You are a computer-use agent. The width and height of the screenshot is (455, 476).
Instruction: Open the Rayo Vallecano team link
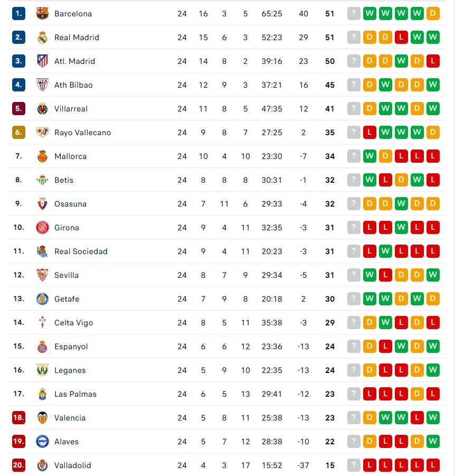pos(82,133)
